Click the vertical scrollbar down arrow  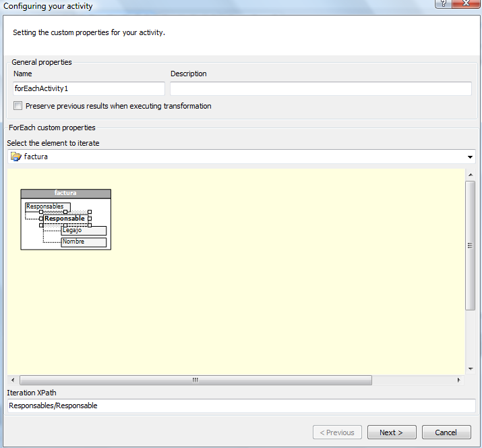pos(471,368)
